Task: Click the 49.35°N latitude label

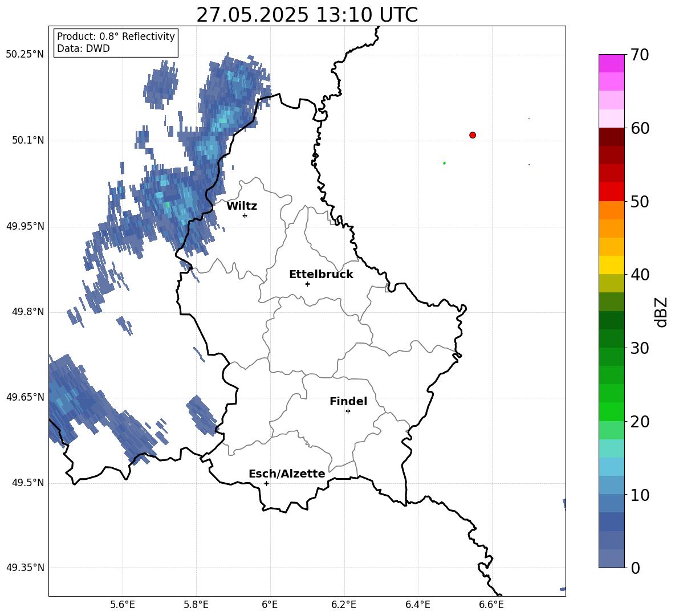Action: click(x=25, y=568)
